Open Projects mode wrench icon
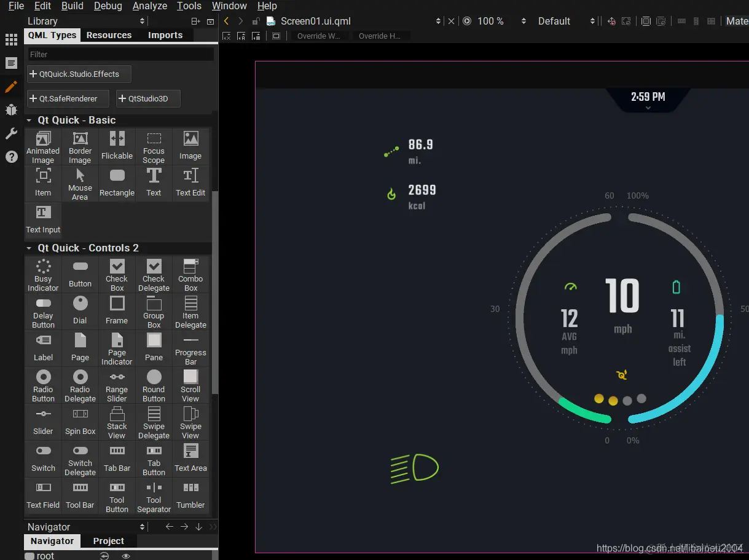 pyautogui.click(x=11, y=133)
